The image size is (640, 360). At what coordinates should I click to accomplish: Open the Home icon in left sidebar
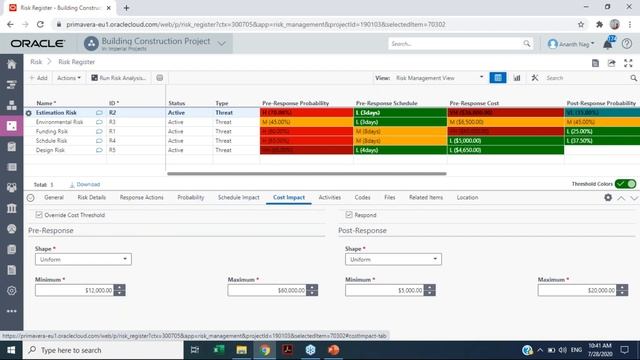[11, 64]
